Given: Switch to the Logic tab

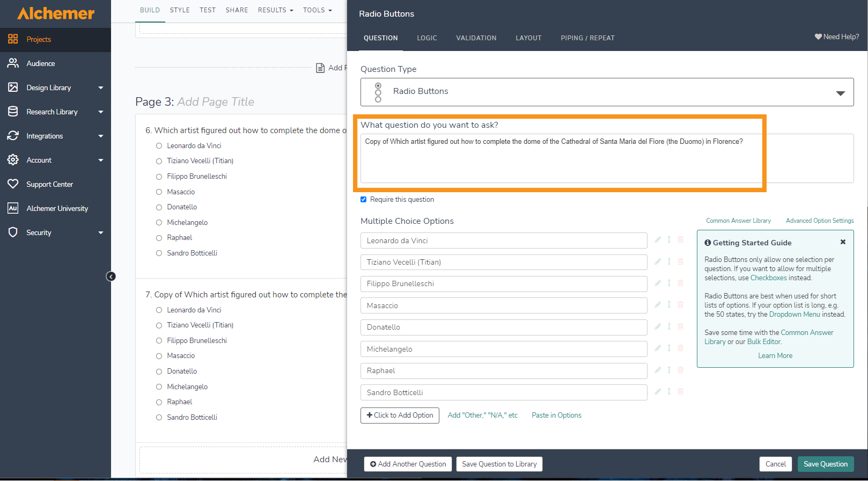Looking at the screenshot, I should pyautogui.click(x=426, y=38).
